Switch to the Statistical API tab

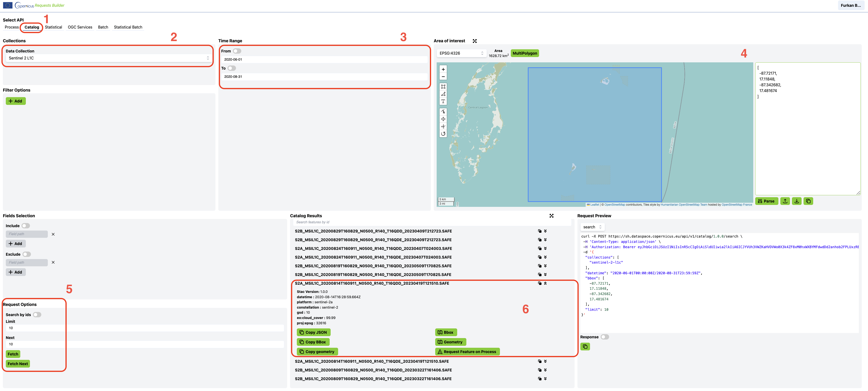(53, 27)
